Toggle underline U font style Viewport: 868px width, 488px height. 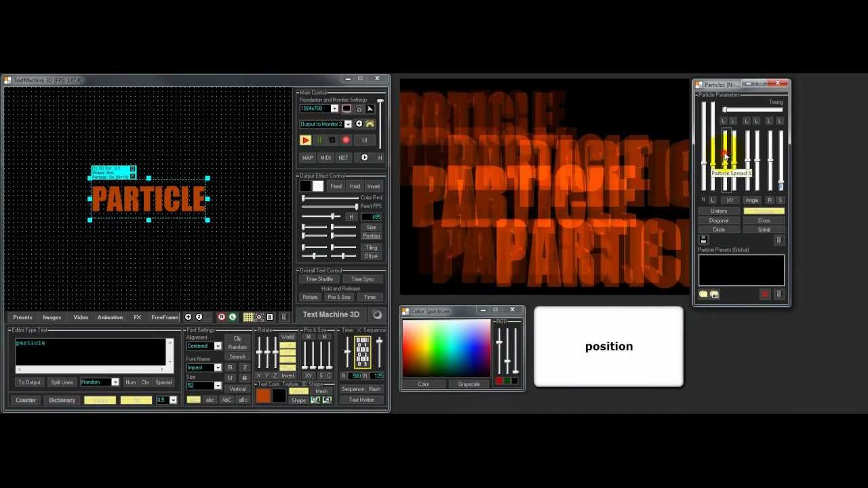(230, 378)
